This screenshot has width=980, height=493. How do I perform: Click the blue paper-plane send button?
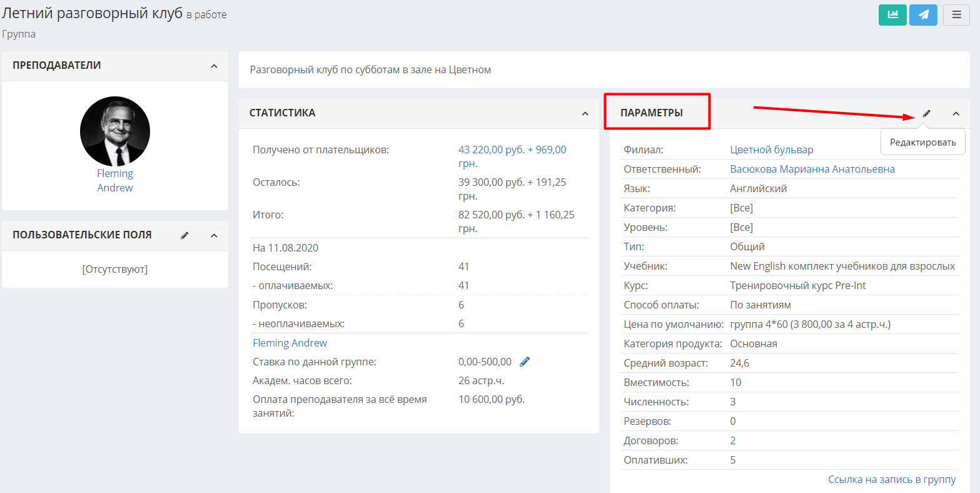click(x=923, y=15)
